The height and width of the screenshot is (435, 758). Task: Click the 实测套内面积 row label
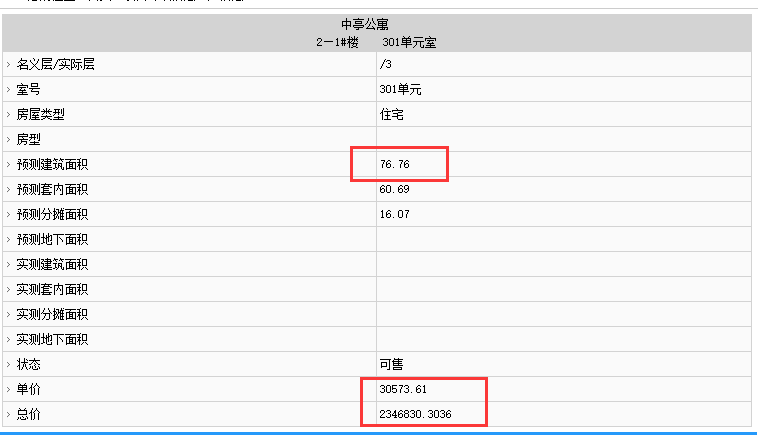(x=52, y=290)
